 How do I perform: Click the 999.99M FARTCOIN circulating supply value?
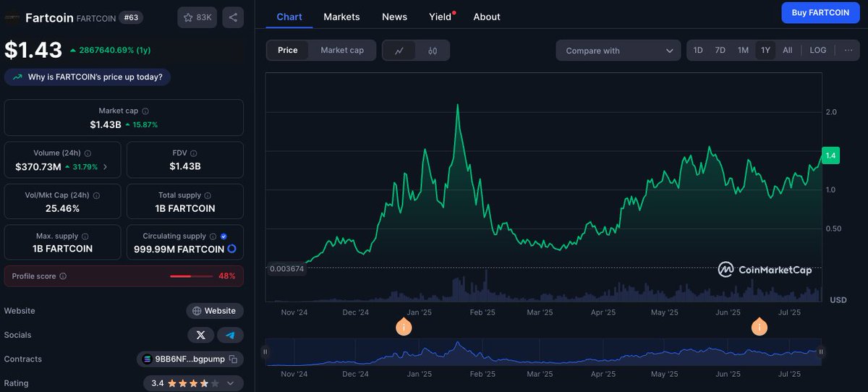(179, 249)
